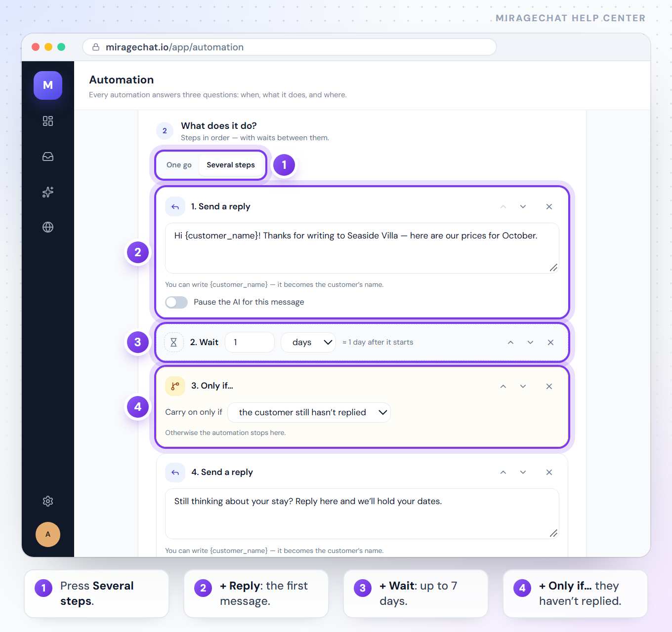
Task: Open the MirageChat M logo home
Action: 48,85
